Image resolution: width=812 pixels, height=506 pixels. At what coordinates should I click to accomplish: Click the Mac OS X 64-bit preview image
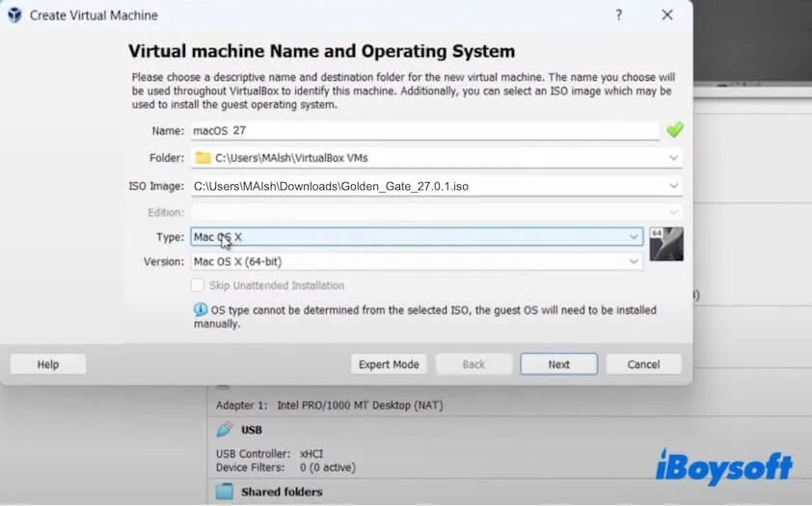coord(666,244)
